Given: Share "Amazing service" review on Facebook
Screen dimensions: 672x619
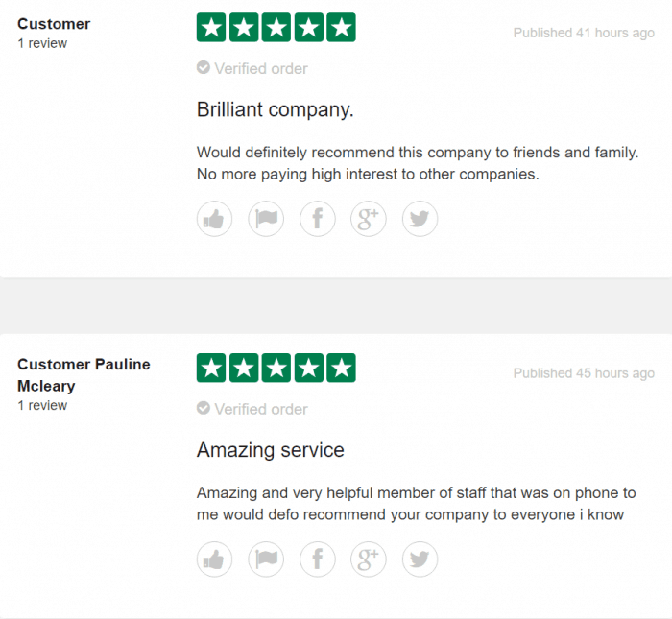Looking at the screenshot, I should [x=318, y=559].
